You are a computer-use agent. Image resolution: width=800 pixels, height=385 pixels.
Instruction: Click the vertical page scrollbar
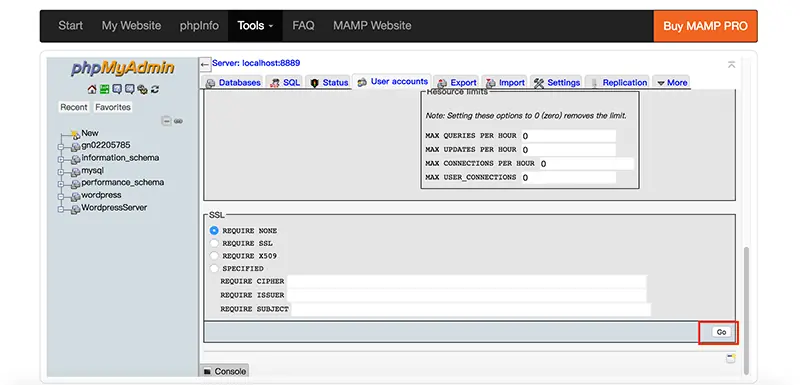[x=746, y=310]
